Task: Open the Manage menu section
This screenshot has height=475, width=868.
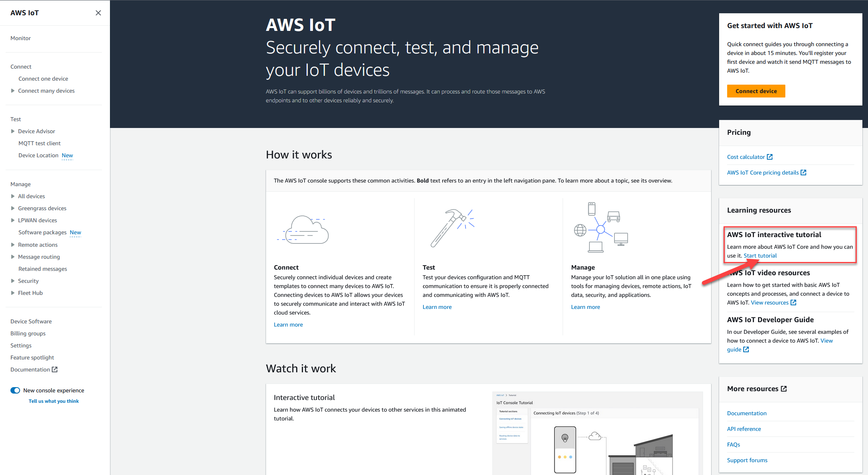Action: 20,184
